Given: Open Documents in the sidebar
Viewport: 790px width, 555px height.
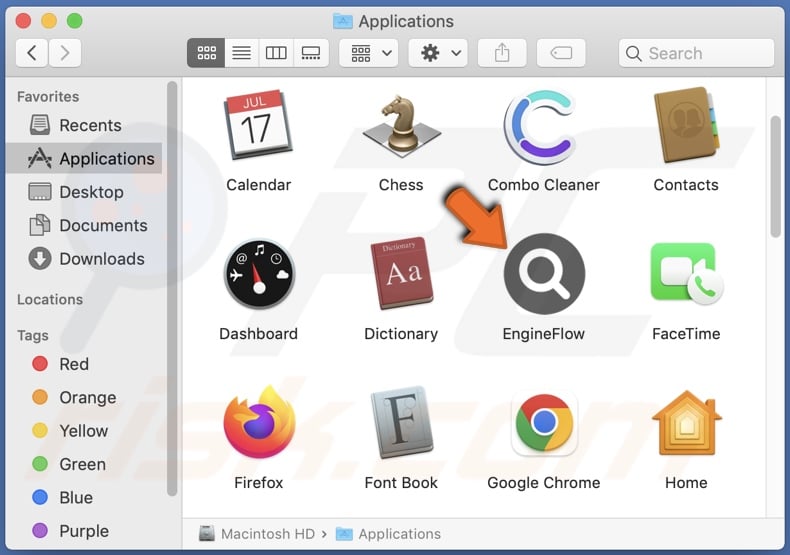Looking at the screenshot, I should click(84, 225).
